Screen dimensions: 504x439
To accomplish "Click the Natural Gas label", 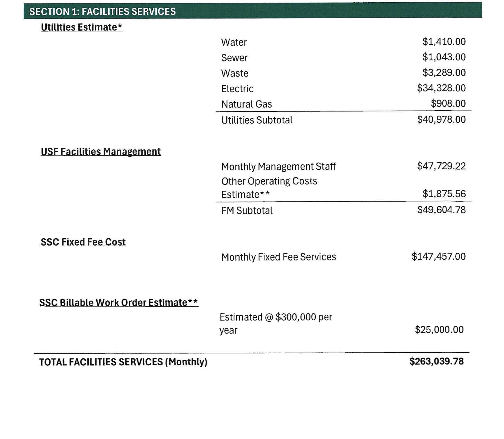I will (x=247, y=104).
